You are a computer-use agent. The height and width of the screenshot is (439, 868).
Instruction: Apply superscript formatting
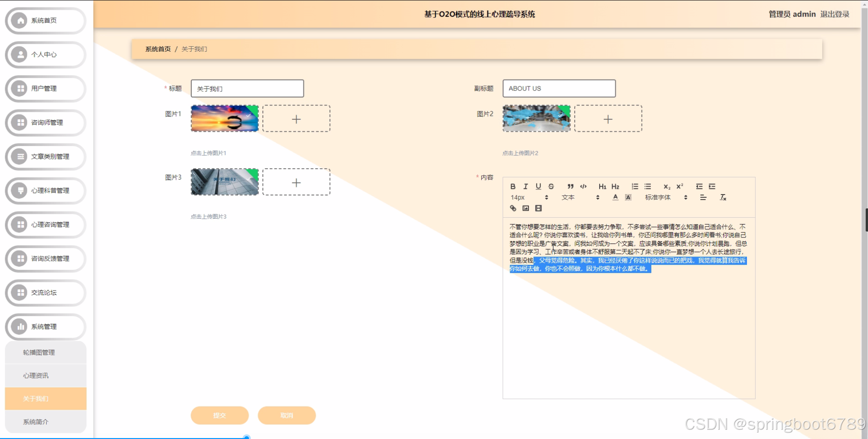[x=680, y=186]
